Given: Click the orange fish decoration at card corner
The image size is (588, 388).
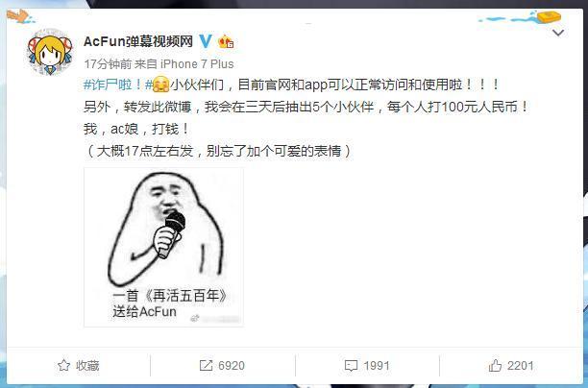Looking at the screenshot, I should (19, 16).
